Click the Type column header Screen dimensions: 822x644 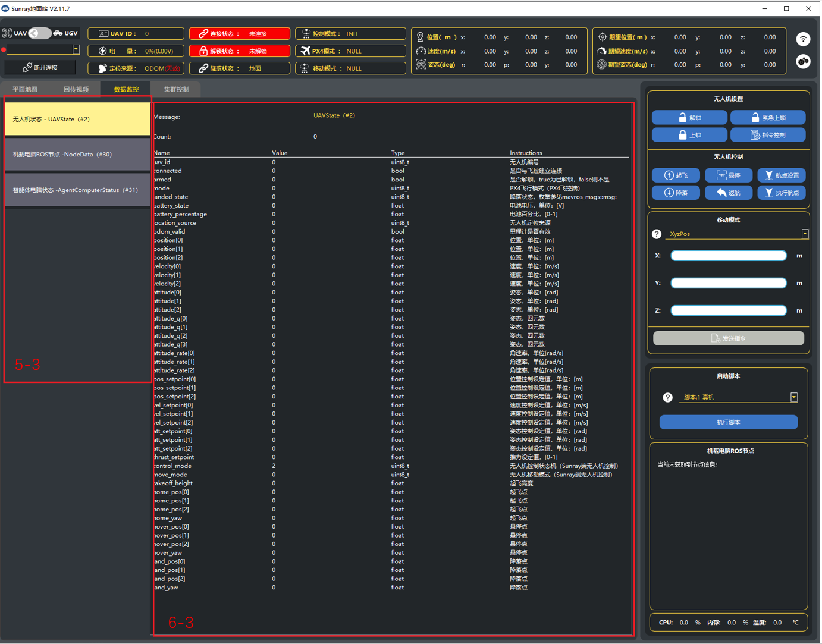(x=398, y=153)
